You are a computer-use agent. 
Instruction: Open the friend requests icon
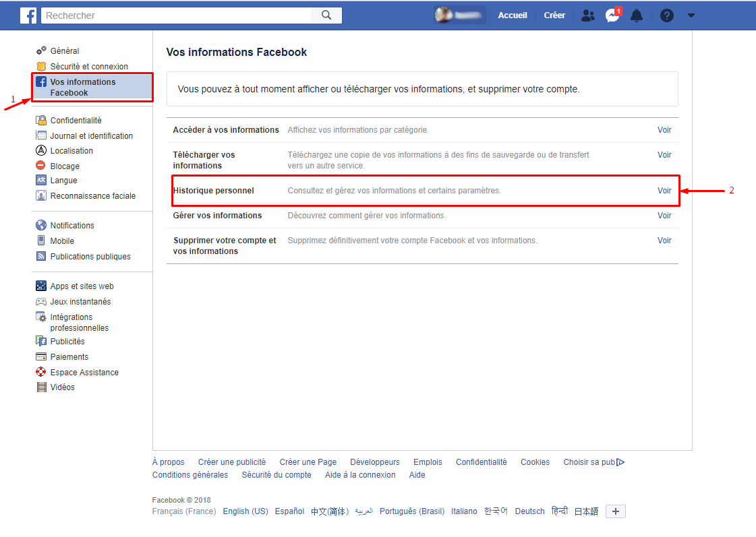pyautogui.click(x=587, y=15)
